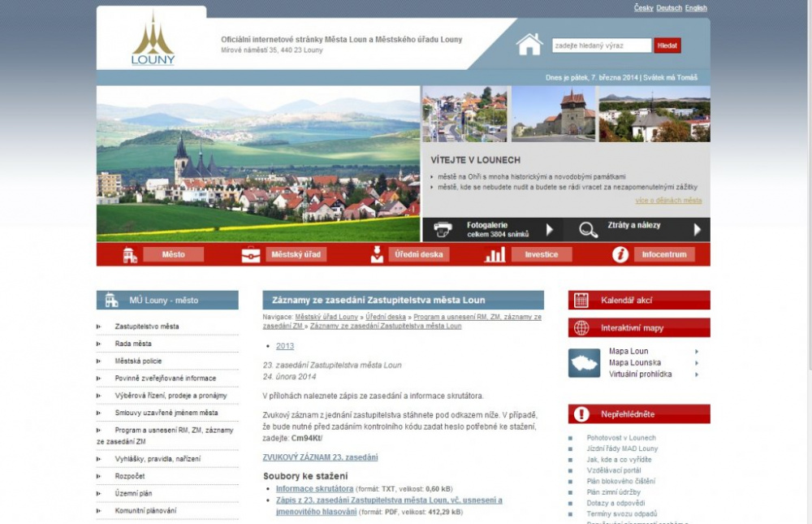Open the více o dějinách města link
The image size is (812, 524).
point(668,201)
